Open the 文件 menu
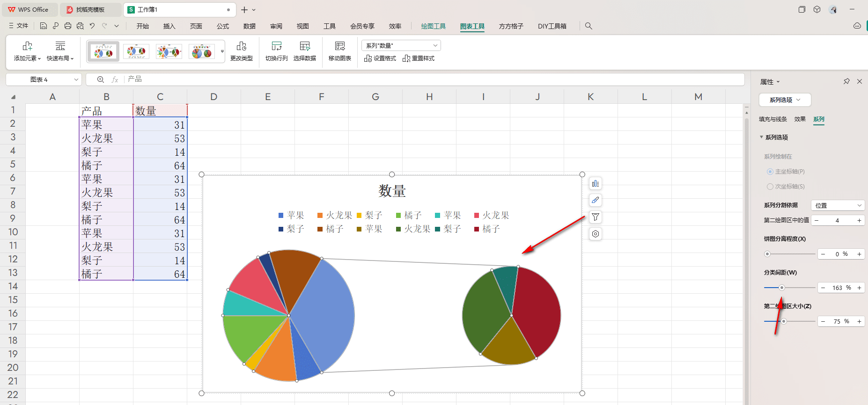The height and width of the screenshot is (405, 868). pos(19,26)
